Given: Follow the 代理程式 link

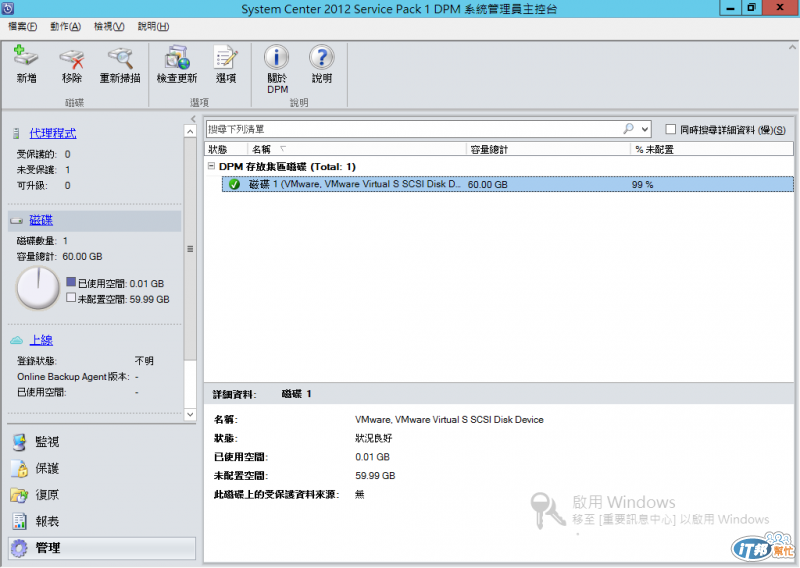Looking at the screenshot, I should point(53,134).
